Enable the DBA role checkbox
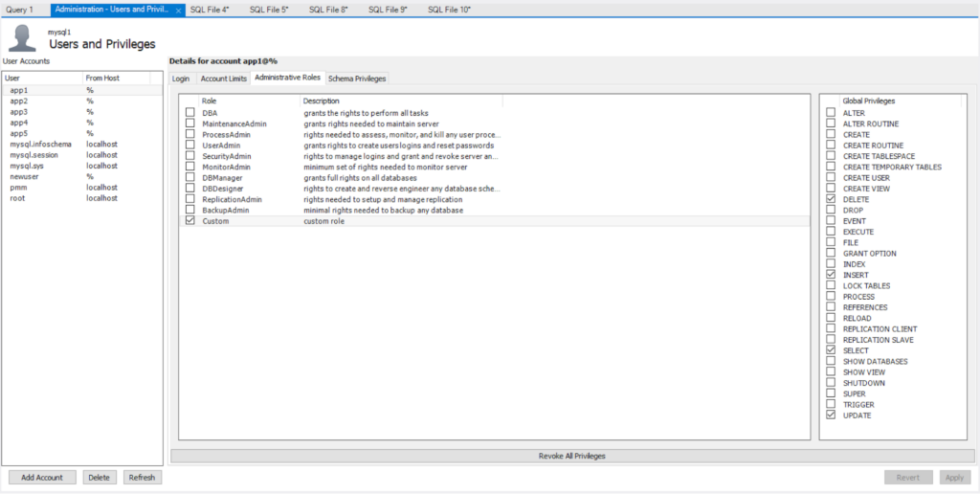 (189, 113)
